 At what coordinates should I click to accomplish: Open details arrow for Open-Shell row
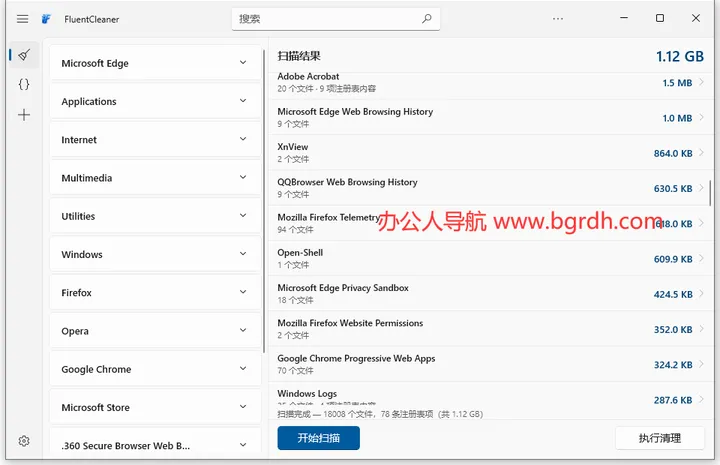click(701, 258)
